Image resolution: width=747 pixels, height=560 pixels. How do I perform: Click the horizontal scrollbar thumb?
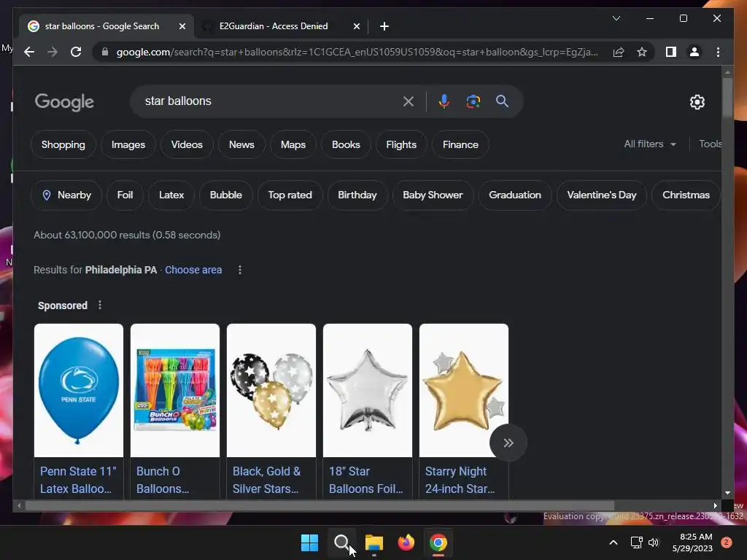click(320, 506)
